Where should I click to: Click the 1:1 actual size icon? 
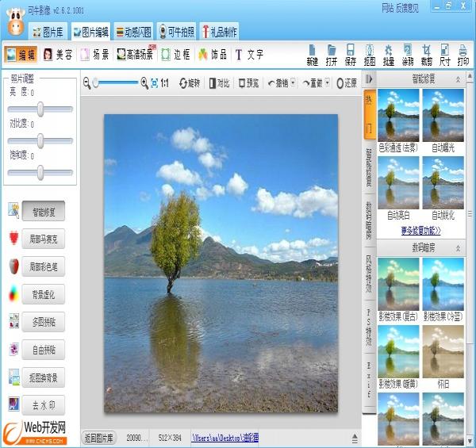coord(164,82)
